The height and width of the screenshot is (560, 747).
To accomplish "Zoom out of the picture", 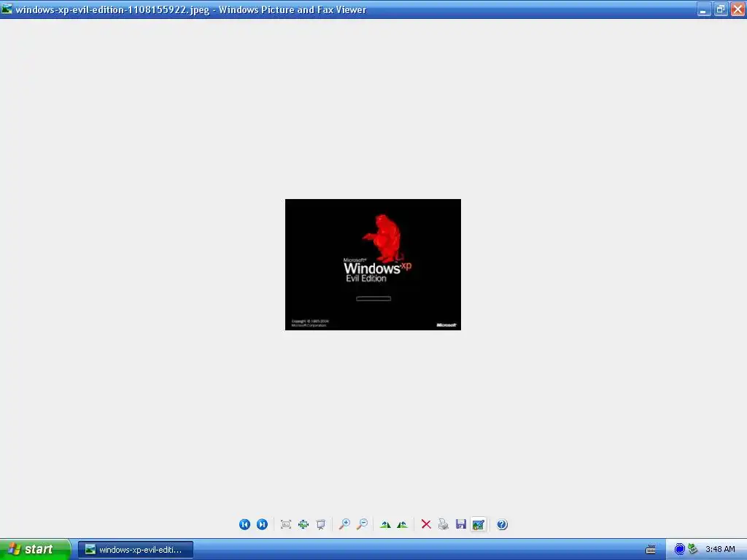I will (x=362, y=524).
